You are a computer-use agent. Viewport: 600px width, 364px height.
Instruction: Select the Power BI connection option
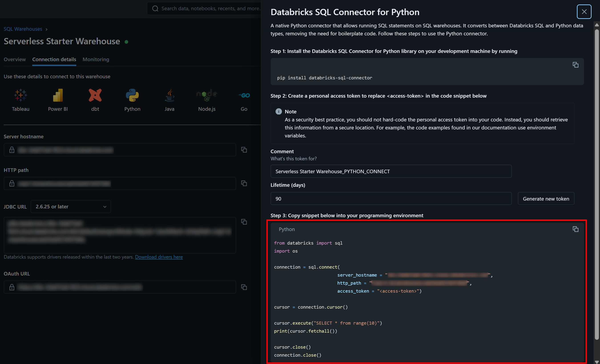[x=58, y=100]
